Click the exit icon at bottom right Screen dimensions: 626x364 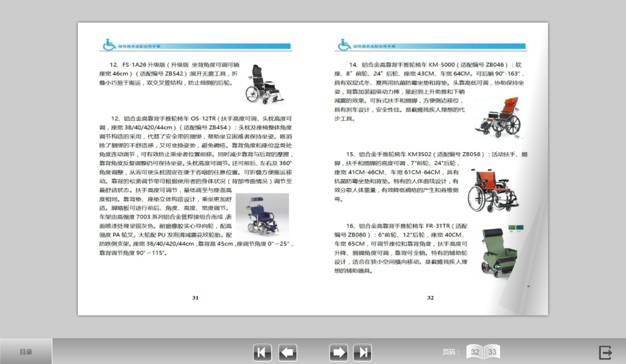[606, 352]
